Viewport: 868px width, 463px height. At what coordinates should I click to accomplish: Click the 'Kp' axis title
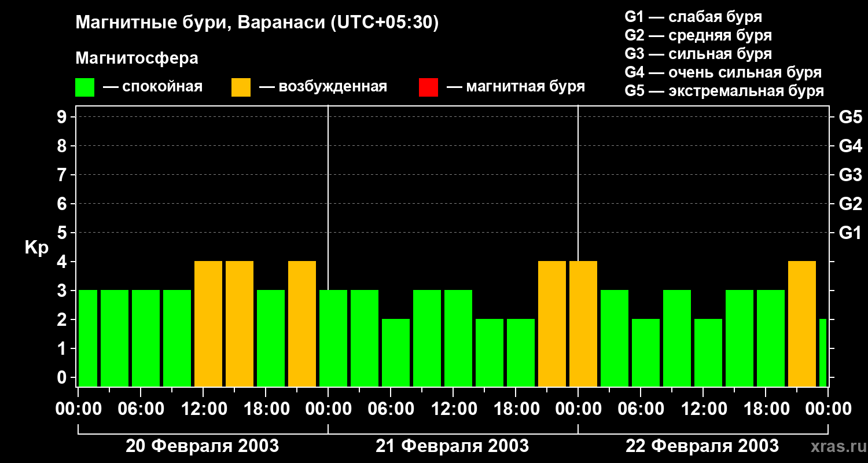[x=36, y=248]
